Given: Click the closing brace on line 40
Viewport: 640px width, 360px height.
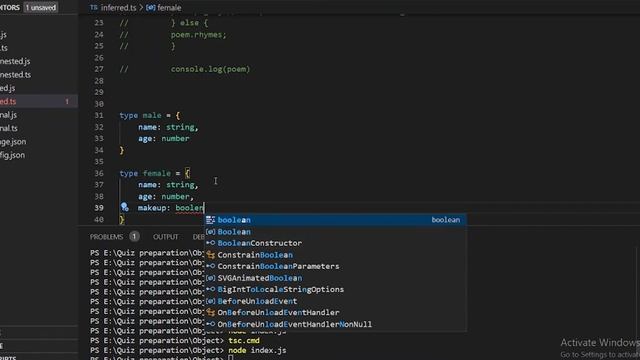Looking at the screenshot, I should click(x=122, y=220).
